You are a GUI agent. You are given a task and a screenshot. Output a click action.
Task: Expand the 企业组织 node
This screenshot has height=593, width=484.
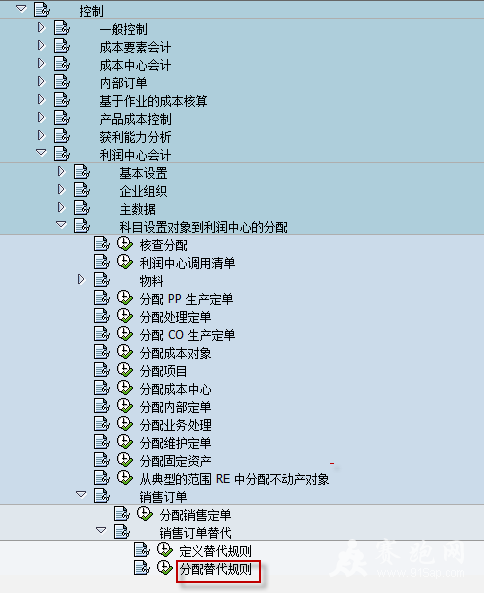pyautogui.click(x=61, y=189)
